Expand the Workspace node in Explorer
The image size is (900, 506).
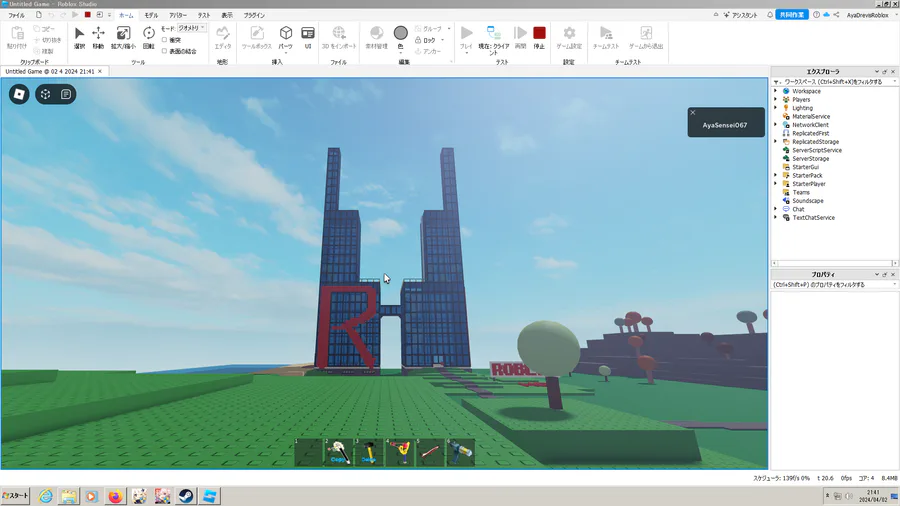point(775,91)
